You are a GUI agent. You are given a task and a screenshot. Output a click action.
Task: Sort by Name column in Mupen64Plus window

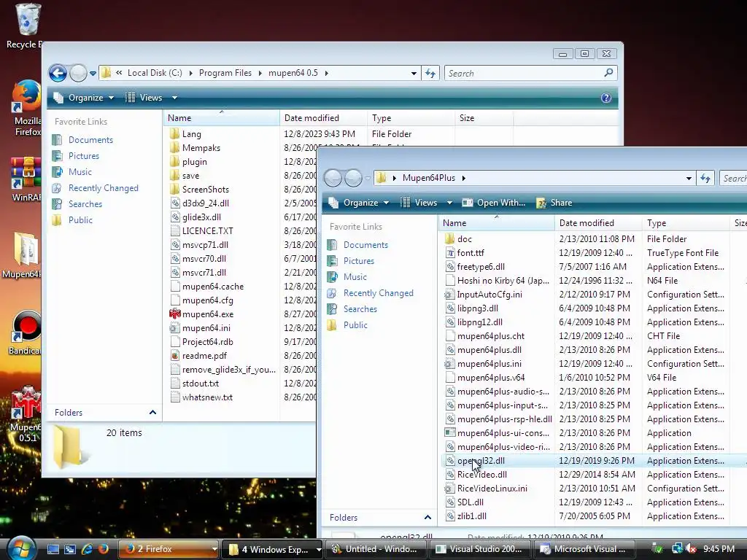[496, 223]
